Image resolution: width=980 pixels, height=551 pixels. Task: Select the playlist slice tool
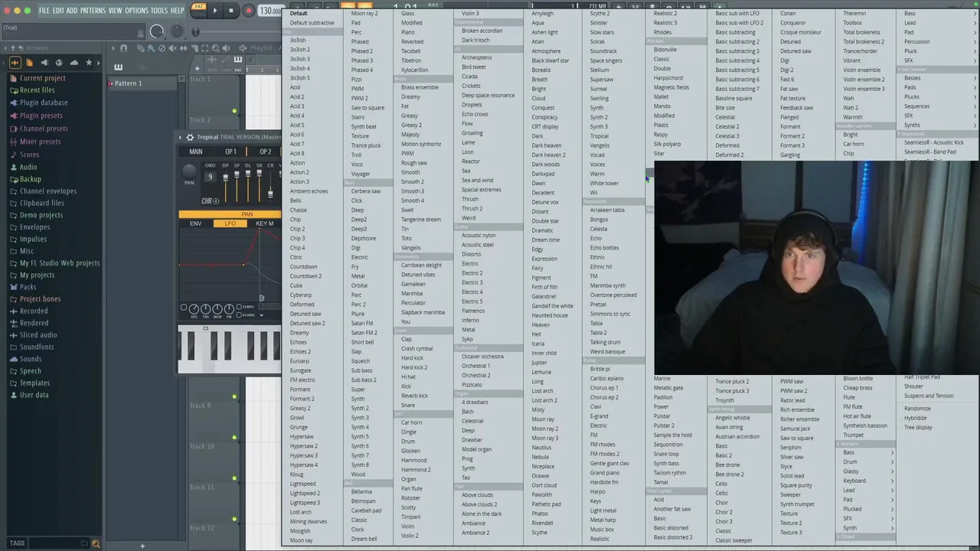[x=194, y=48]
